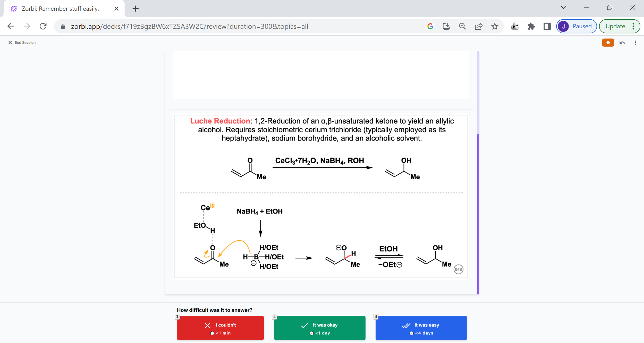Click the side panel icon in the toolbar
The image size is (644, 343).
pyautogui.click(x=547, y=26)
